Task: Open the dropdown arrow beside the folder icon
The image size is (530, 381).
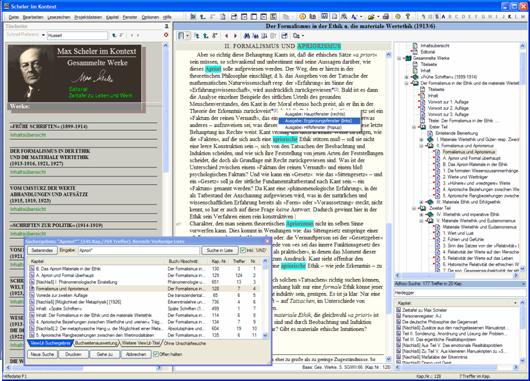Action: pos(378,17)
